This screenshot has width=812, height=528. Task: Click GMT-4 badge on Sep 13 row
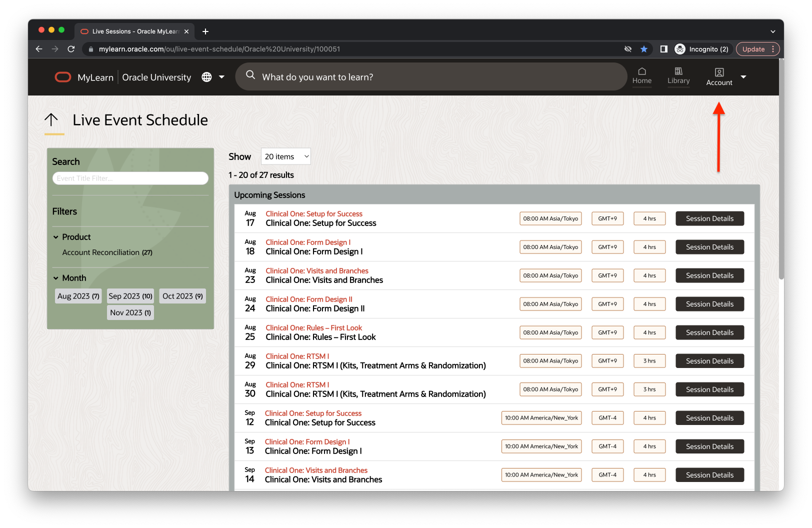coord(607,446)
